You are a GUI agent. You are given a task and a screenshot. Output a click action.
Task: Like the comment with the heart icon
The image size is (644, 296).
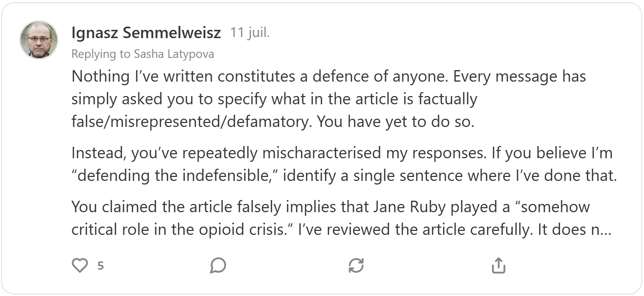click(x=80, y=266)
